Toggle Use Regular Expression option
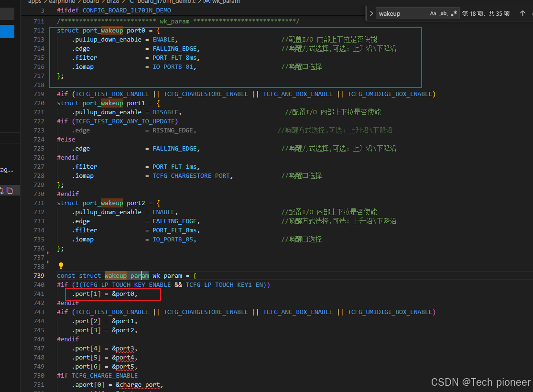 tap(454, 13)
